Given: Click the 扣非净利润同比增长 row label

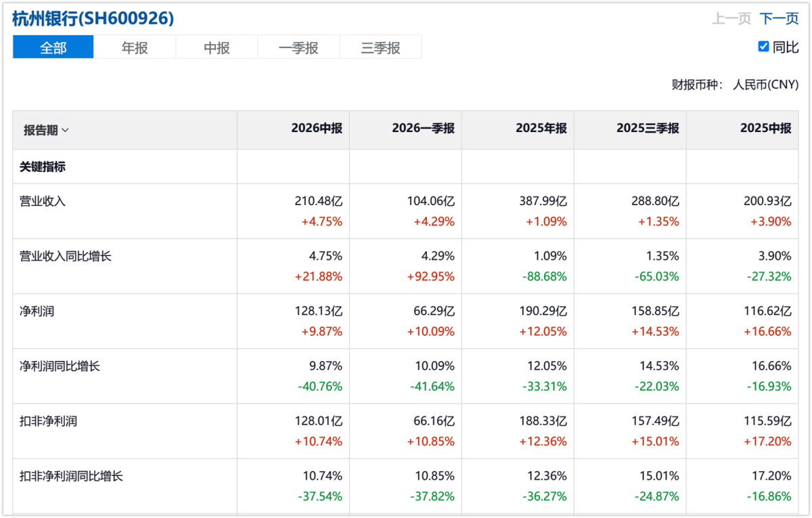Looking at the screenshot, I should (x=72, y=476).
